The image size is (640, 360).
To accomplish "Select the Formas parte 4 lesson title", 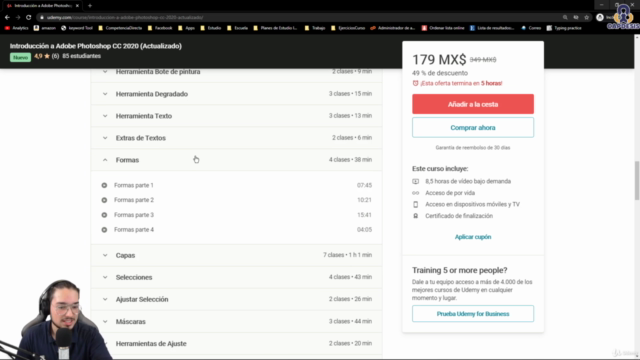I will 134,230.
